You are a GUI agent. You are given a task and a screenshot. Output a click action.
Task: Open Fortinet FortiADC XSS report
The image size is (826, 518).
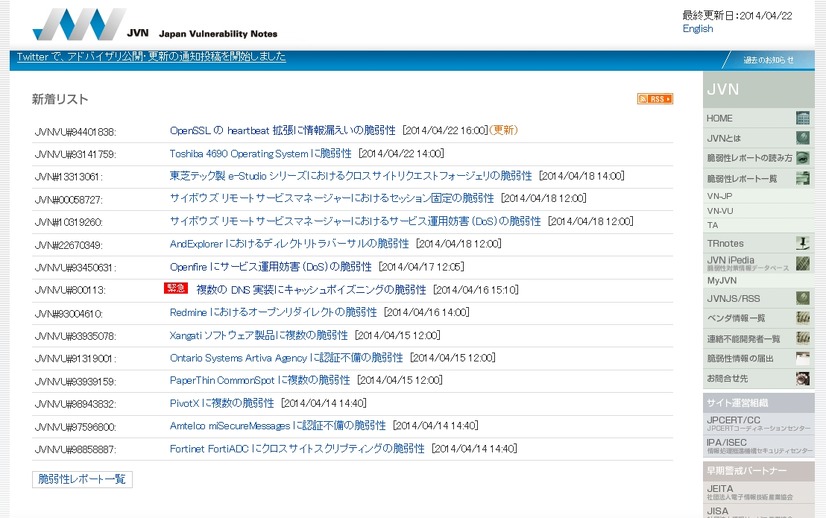point(297,448)
